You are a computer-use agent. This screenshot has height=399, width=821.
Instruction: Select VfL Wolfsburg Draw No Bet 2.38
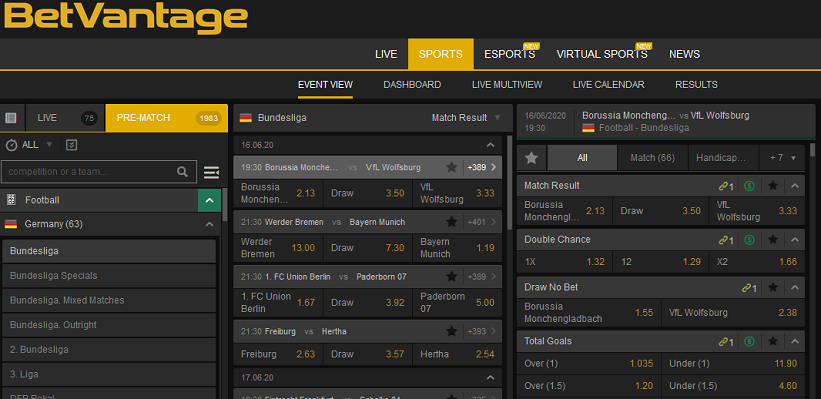coord(734,313)
